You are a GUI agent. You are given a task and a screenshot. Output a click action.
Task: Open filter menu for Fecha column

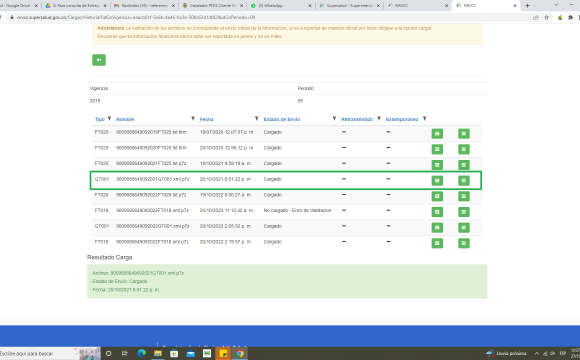[x=256, y=119]
